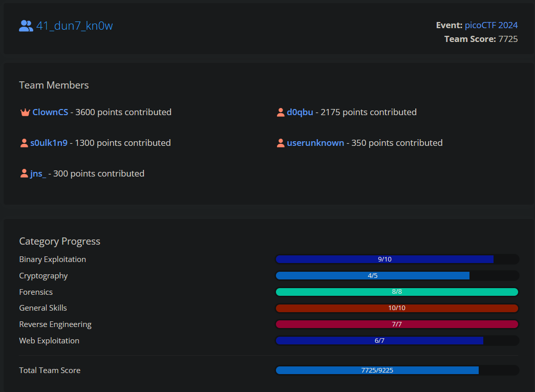This screenshot has height=392, width=535.
Task: Click the Cryptography 4/5 progress bar
Action: point(397,276)
